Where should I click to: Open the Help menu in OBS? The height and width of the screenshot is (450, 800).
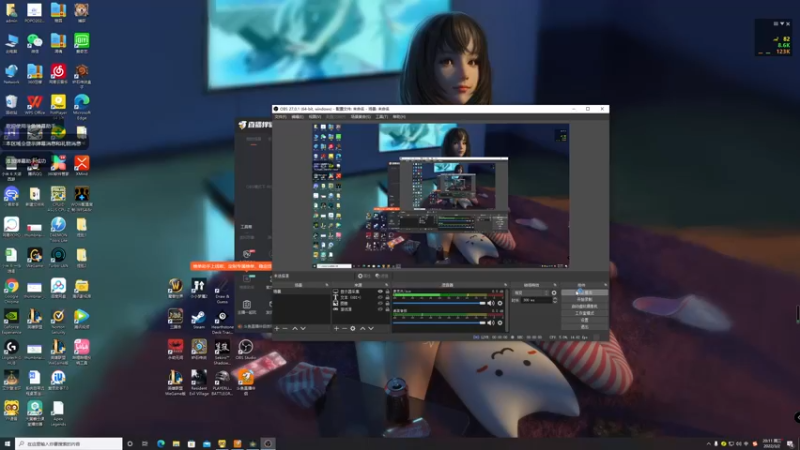tap(399, 117)
